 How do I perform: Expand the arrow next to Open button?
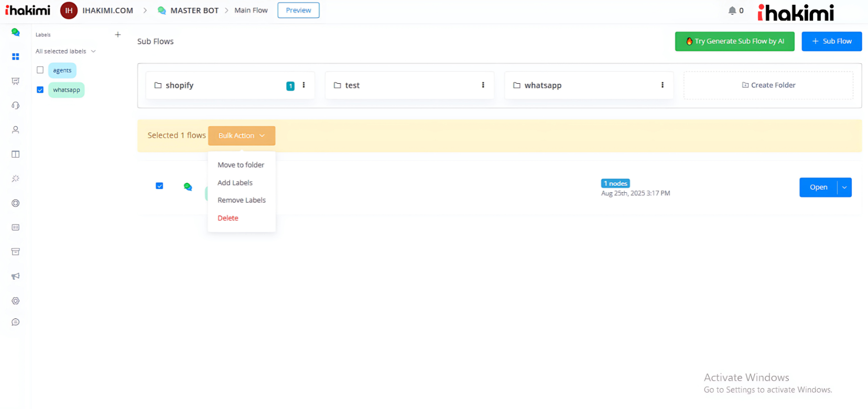tap(844, 187)
